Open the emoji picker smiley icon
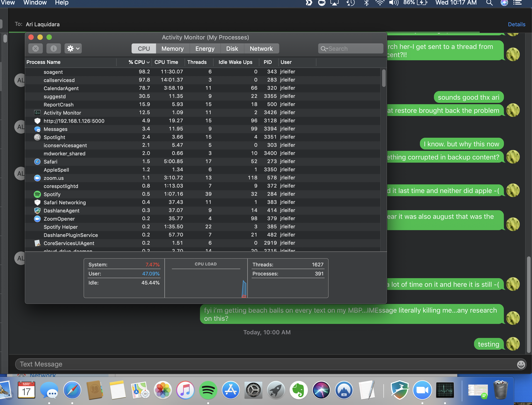Image resolution: width=532 pixels, height=405 pixels. [x=521, y=364]
